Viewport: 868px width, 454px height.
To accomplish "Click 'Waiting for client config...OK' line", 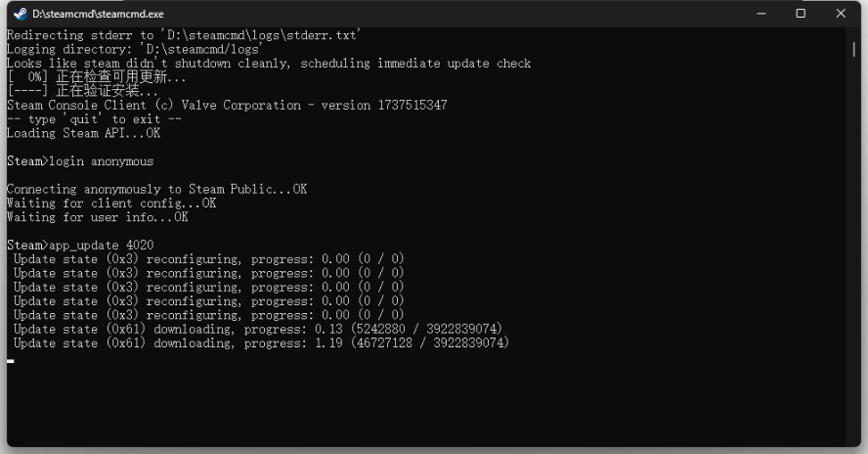I will (111, 203).
